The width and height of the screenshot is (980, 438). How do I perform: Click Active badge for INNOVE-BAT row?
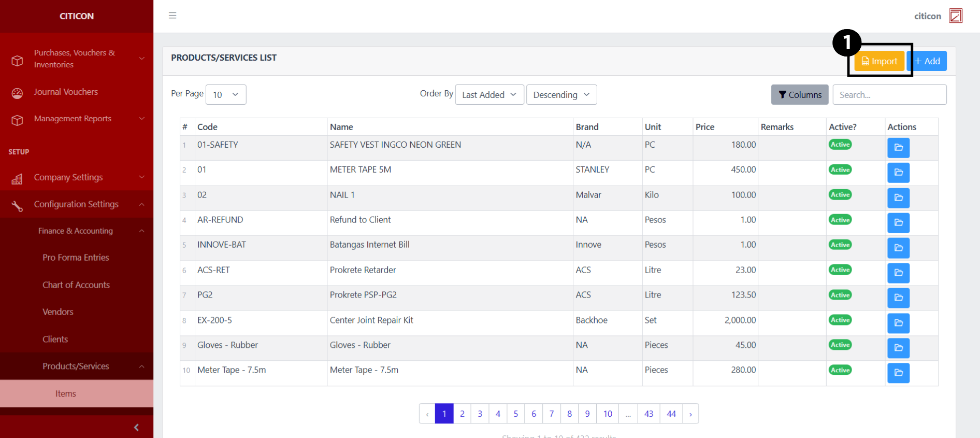click(840, 245)
